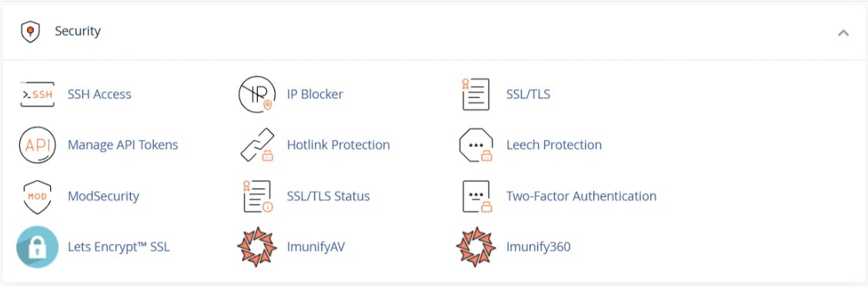Open the Lets Encrypt SSL padlock icon
868x287 pixels.
click(37, 247)
